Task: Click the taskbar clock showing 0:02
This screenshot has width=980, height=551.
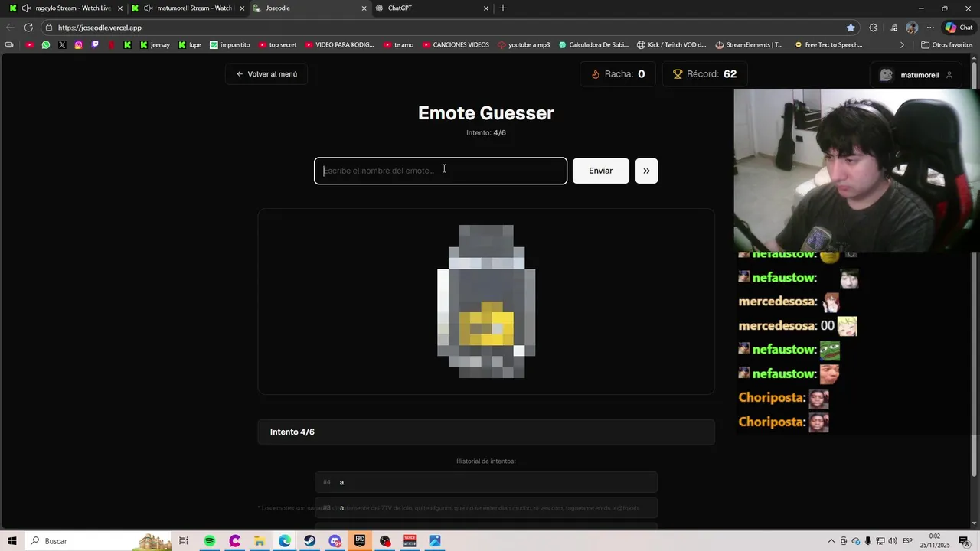Action: 935,541
